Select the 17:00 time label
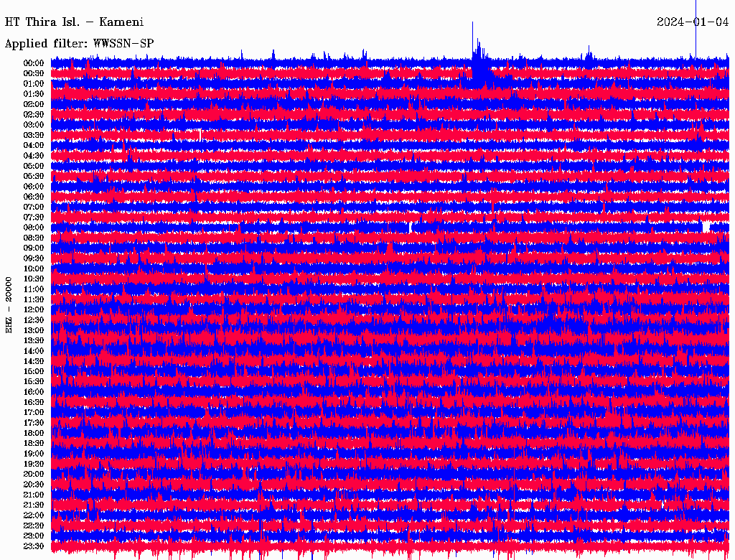Screen dimensions: 735x560 [x=34, y=413]
